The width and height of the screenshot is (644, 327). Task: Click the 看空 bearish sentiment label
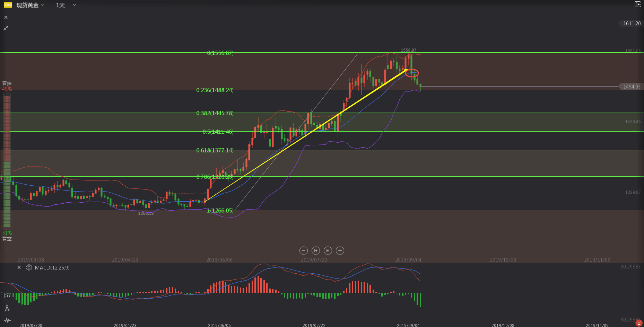[x=7, y=239]
